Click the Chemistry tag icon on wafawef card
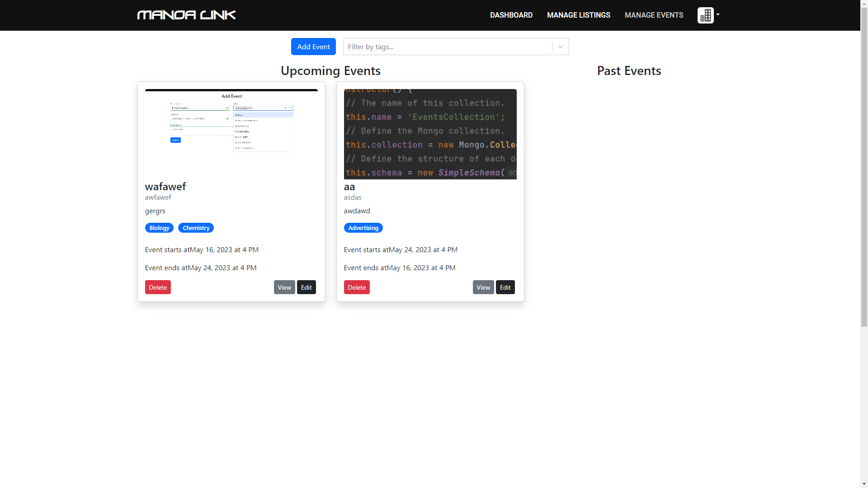The width and height of the screenshot is (868, 488). (196, 228)
